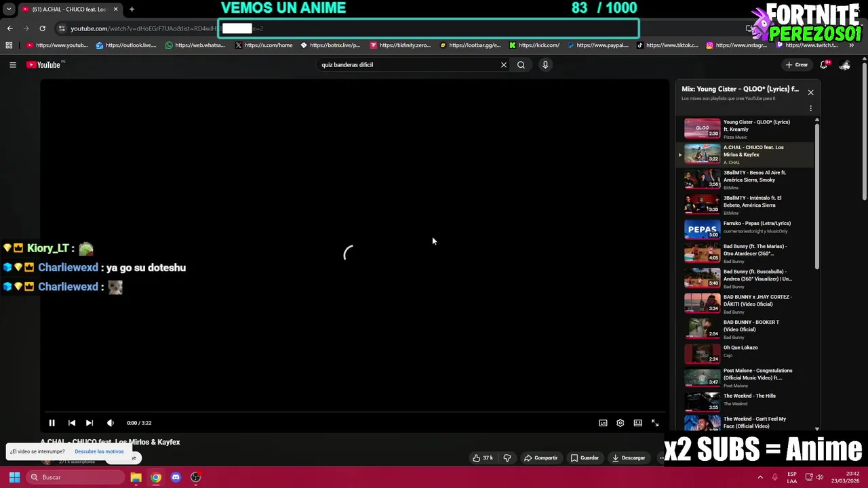Viewport: 868px width, 488px height.
Task: Close the Mix playlist panel
Action: pos(810,92)
